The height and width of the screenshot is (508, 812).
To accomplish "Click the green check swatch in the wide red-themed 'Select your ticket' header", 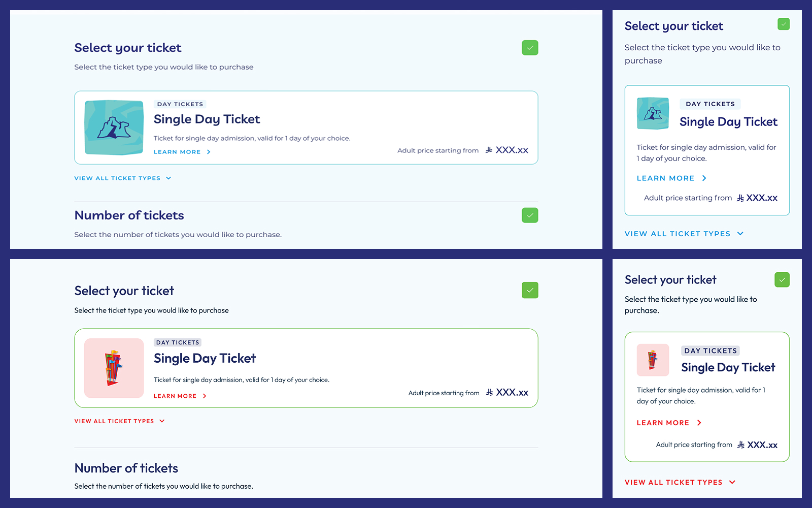I will (x=530, y=290).
